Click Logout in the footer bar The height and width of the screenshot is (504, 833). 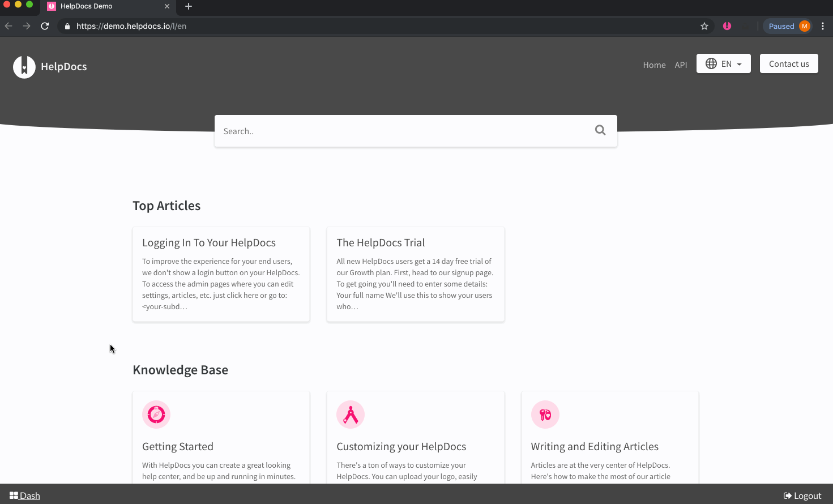pos(802,496)
